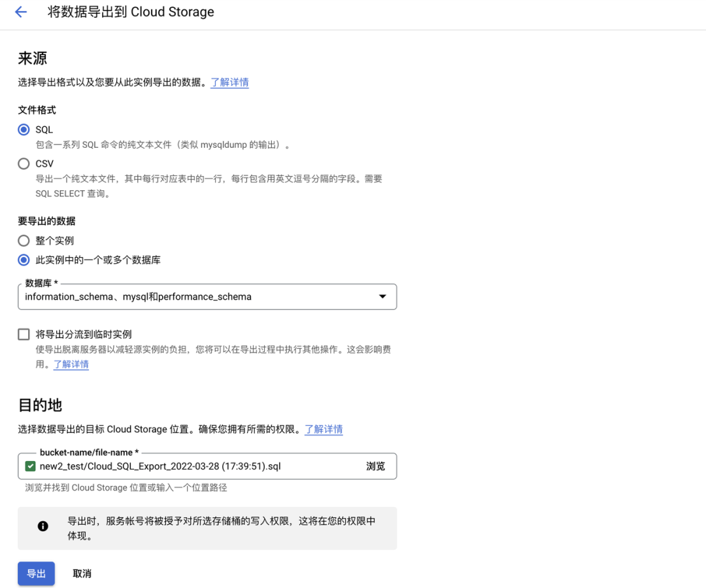Click the 要导出的数据 label
The height and width of the screenshot is (588, 706).
tap(47, 221)
